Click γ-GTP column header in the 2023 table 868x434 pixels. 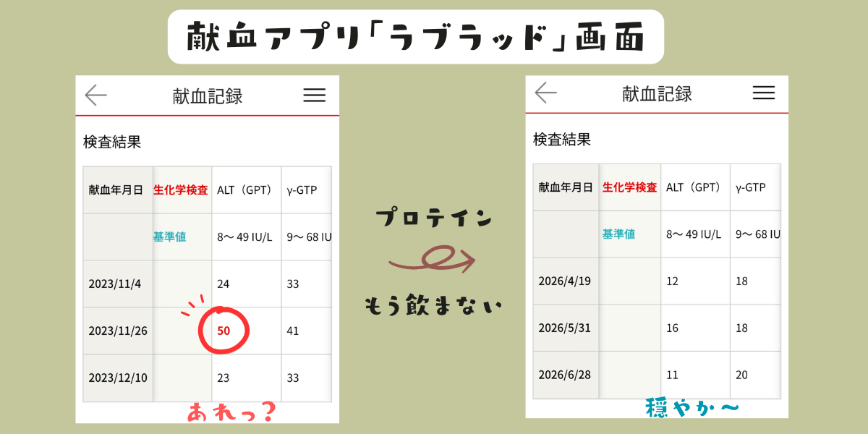(x=302, y=190)
